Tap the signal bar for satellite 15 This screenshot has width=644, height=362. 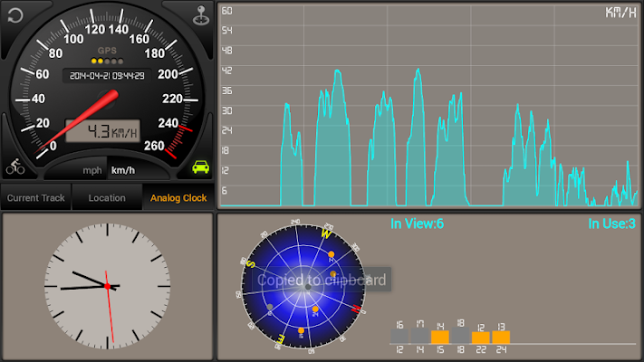click(440, 337)
